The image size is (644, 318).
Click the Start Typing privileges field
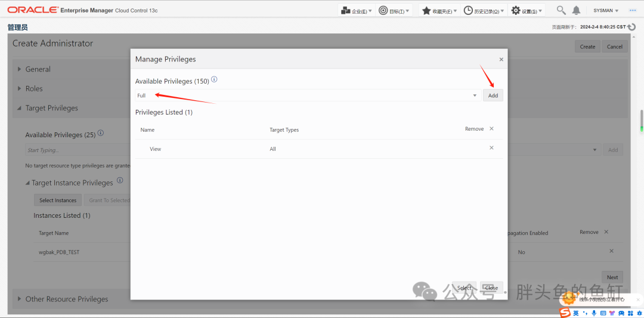pyautogui.click(x=78, y=150)
